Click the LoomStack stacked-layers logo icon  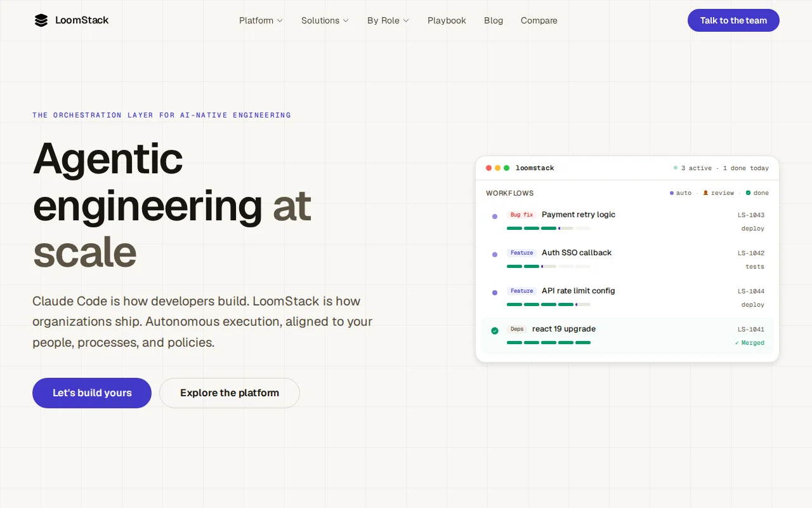[41, 20]
